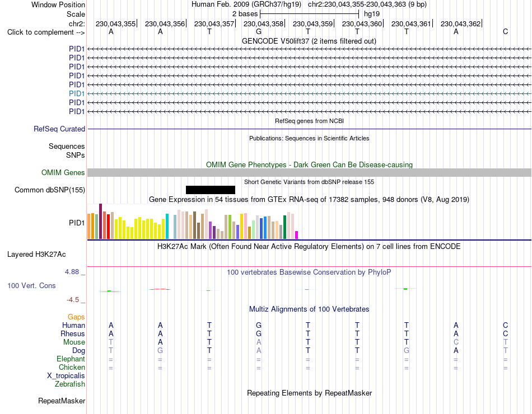Open the 'Common dbSNP(155)' track label
Screen dimensions: 532x414
[x=49, y=190]
